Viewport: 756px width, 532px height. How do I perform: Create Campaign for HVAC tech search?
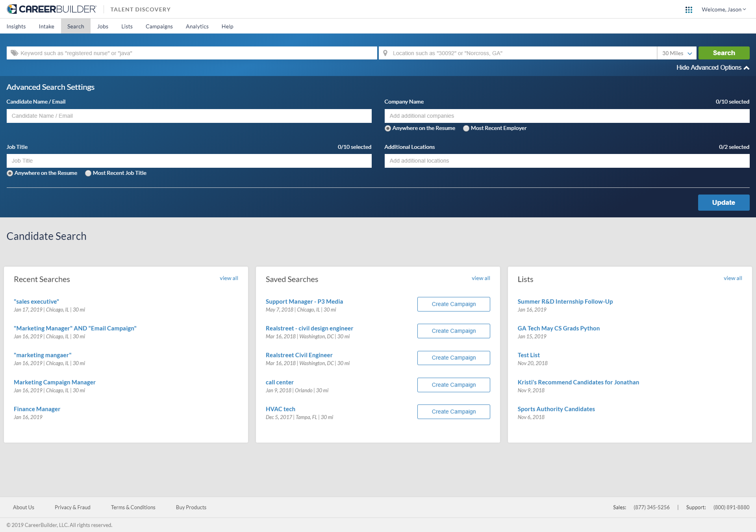coord(454,412)
